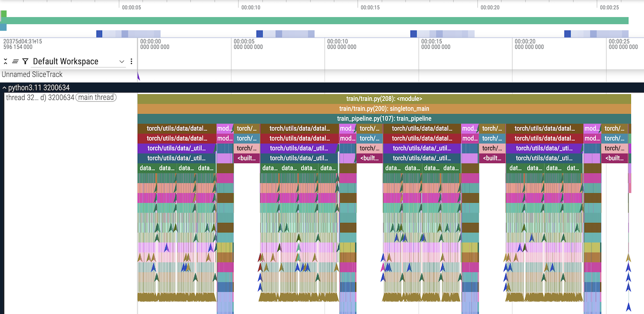Open the track filter funnel icon

[x=25, y=61]
